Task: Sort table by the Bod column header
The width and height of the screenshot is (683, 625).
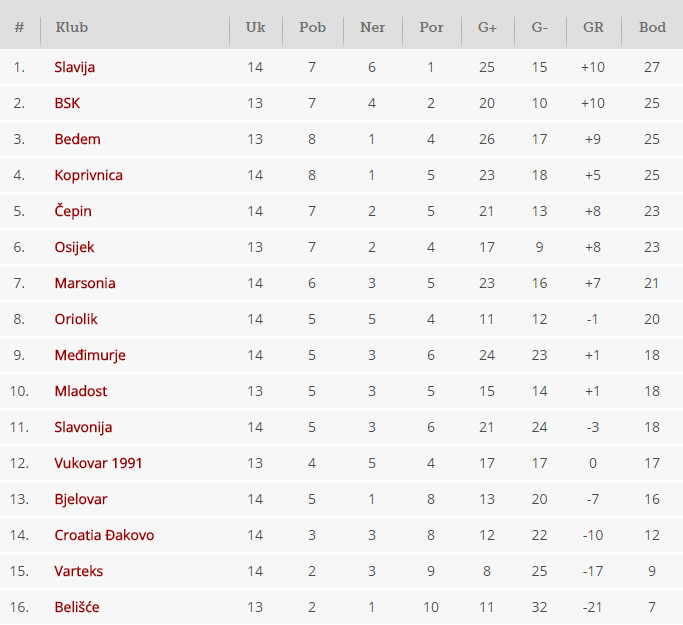Action: [x=652, y=27]
